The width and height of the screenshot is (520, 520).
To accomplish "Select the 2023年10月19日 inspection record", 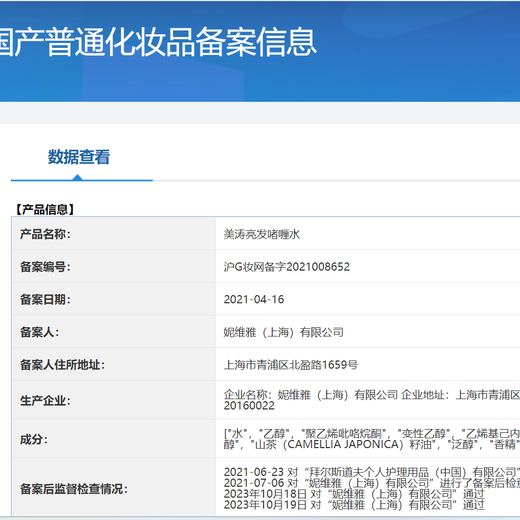I will point(354,505).
